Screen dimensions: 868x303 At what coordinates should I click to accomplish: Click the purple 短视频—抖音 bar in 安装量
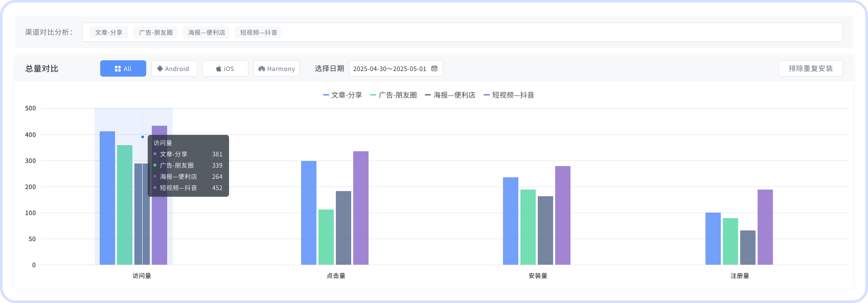coord(563,216)
